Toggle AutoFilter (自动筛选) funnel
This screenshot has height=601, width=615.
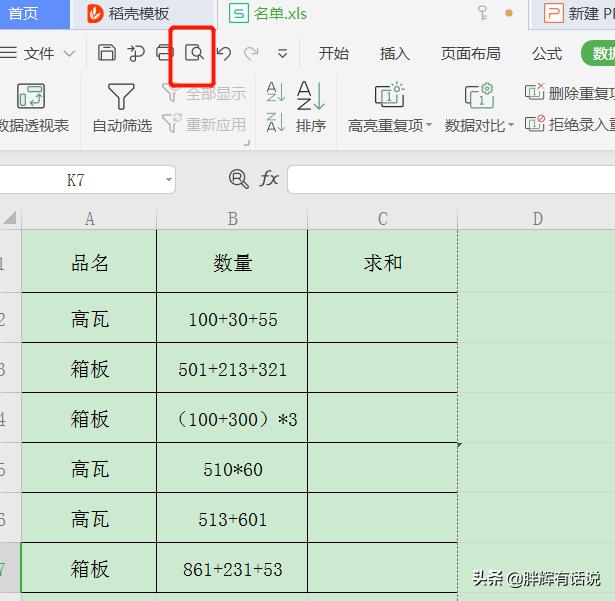[121, 108]
